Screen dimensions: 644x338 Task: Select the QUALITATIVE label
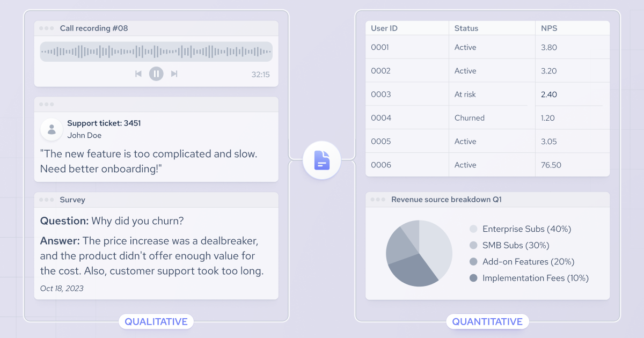(156, 322)
